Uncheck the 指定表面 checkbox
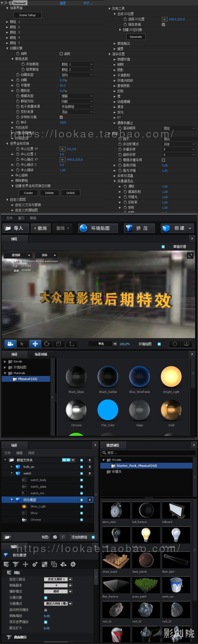 click(x=163, y=25)
